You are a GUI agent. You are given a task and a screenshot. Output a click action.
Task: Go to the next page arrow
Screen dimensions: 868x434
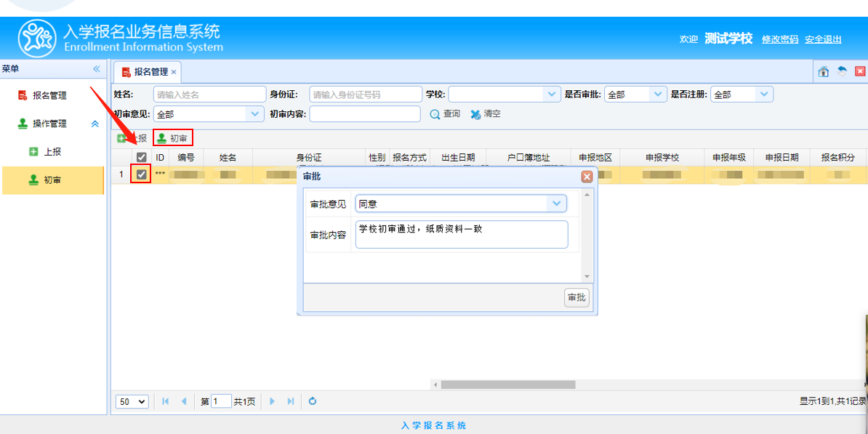coord(273,401)
